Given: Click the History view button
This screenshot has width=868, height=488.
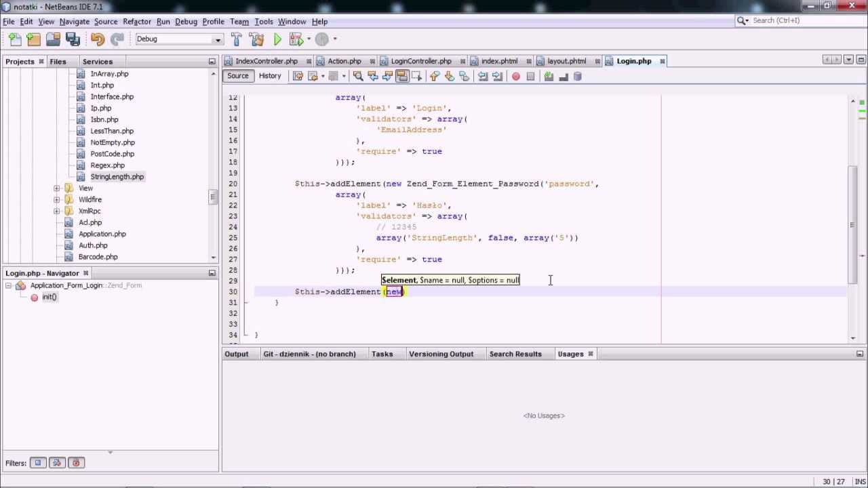Looking at the screenshot, I should (x=270, y=76).
